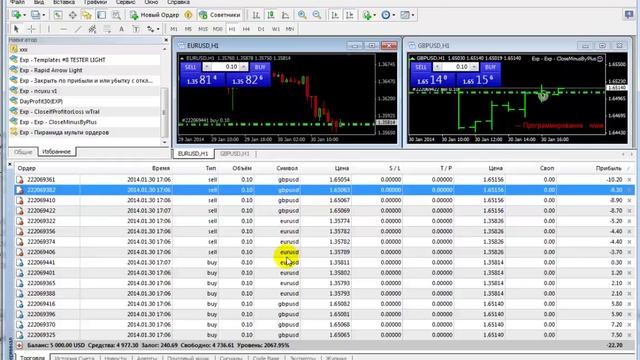Select the Fibonacci Retracement tool

pos(107,29)
